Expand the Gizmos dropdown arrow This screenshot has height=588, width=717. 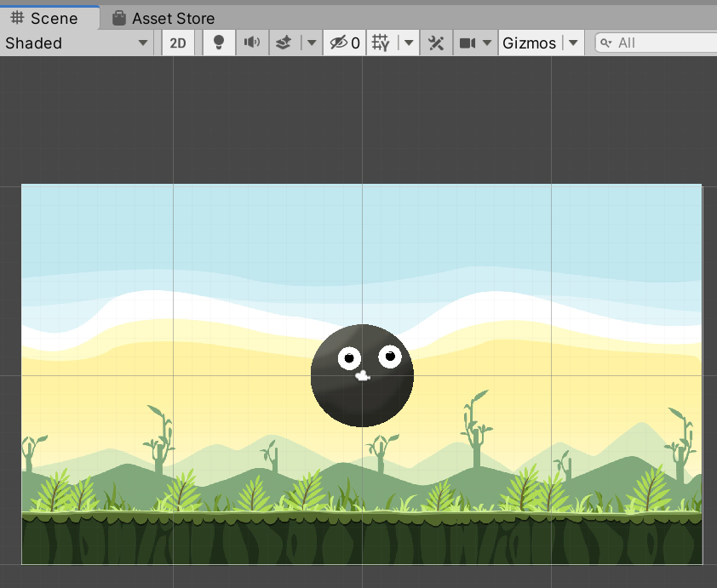[573, 43]
